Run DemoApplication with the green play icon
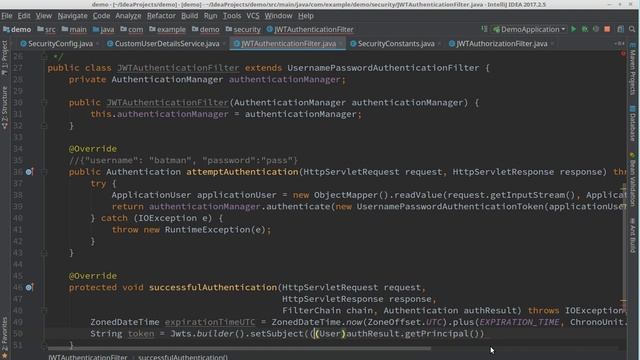Screen dimensions: 640x360 point(573,29)
